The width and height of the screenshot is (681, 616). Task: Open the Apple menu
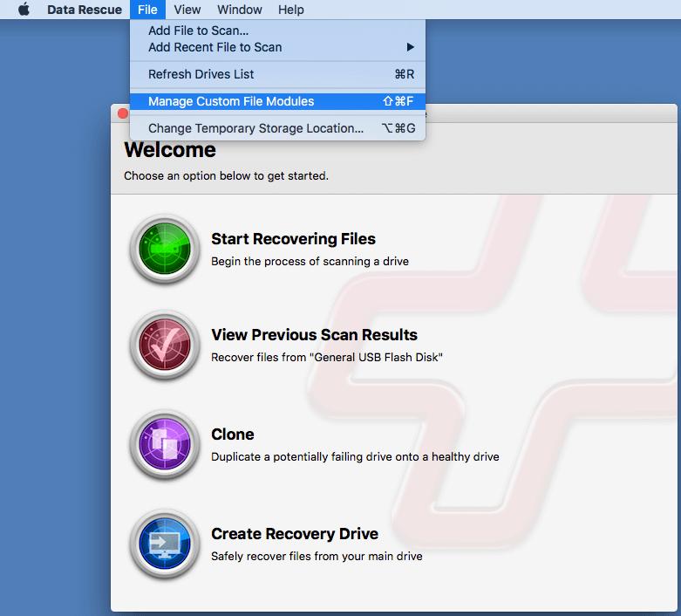[x=24, y=9]
